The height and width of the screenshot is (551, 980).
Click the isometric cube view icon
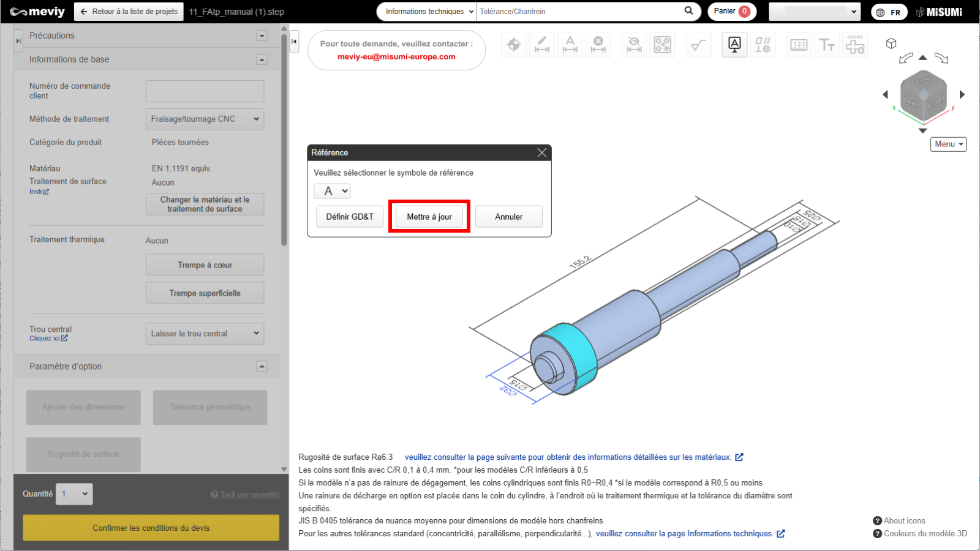point(891,43)
